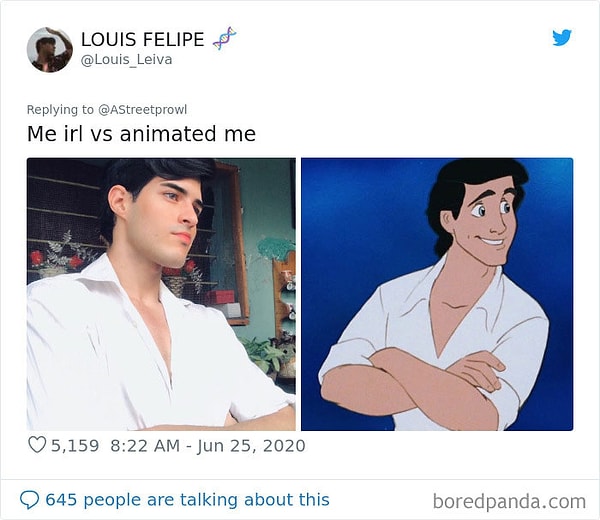600x520 pixels.
Task: Open the LOUIS FELIPE display name
Action: tap(142, 39)
